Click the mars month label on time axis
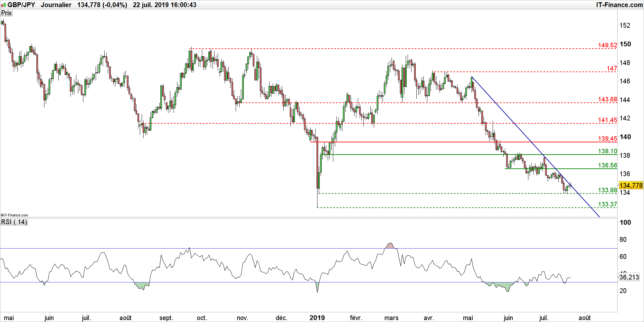The height and width of the screenshot is (322, 644). point(391,318)
